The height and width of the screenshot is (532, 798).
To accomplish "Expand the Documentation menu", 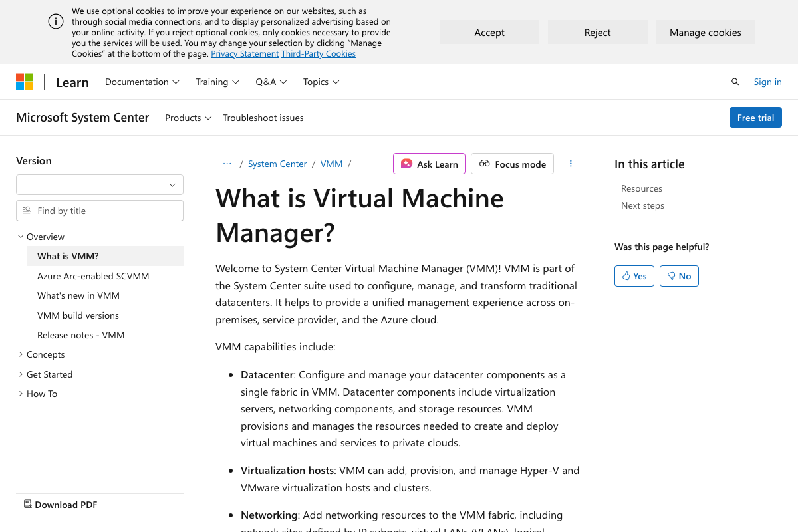I will pos(142,82).
